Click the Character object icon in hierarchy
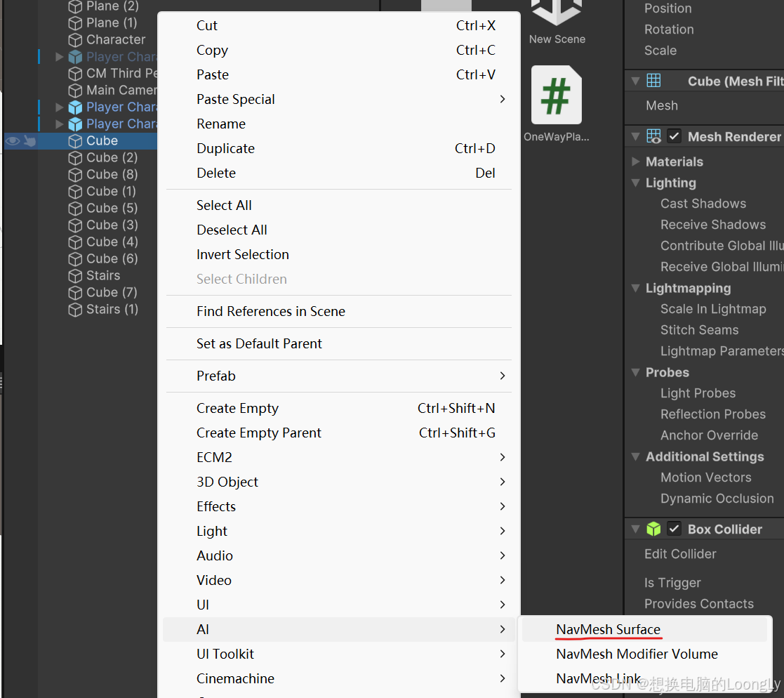Viewport: 784px width, 698px height. [x=75, y=40]
